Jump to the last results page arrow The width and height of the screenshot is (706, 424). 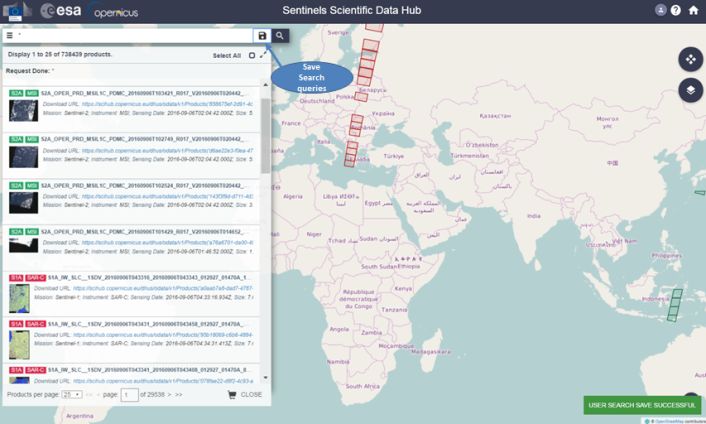pos(179,395)
